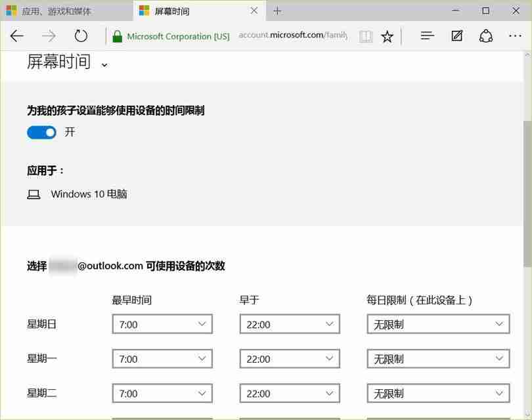Click the 应用于 label
The image size is (532, 420).
point(45,170)
